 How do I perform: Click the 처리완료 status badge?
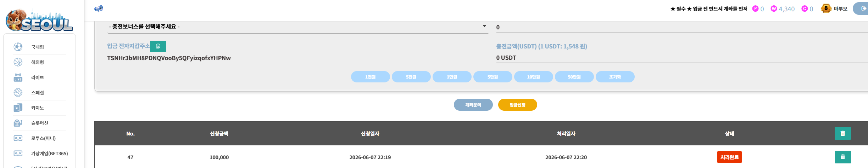(x=729, y=157)
